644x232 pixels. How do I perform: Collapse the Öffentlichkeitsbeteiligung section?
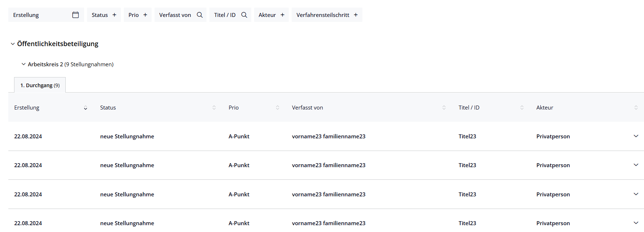pyautogui.click(x=13, y=44)
